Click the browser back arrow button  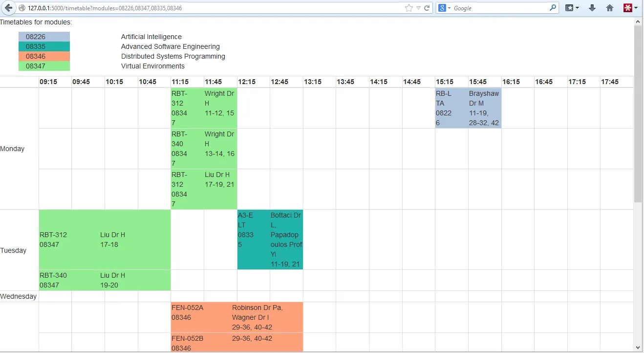[x=8, y=8]
